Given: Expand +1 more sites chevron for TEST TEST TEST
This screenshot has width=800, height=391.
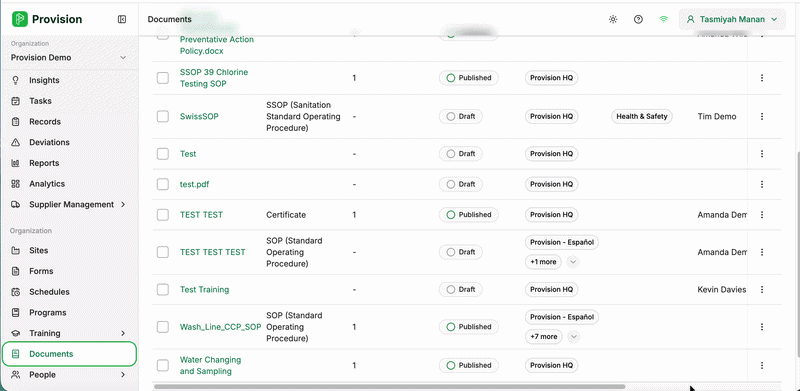Looking at the screenshot, I should click(573, 262).
